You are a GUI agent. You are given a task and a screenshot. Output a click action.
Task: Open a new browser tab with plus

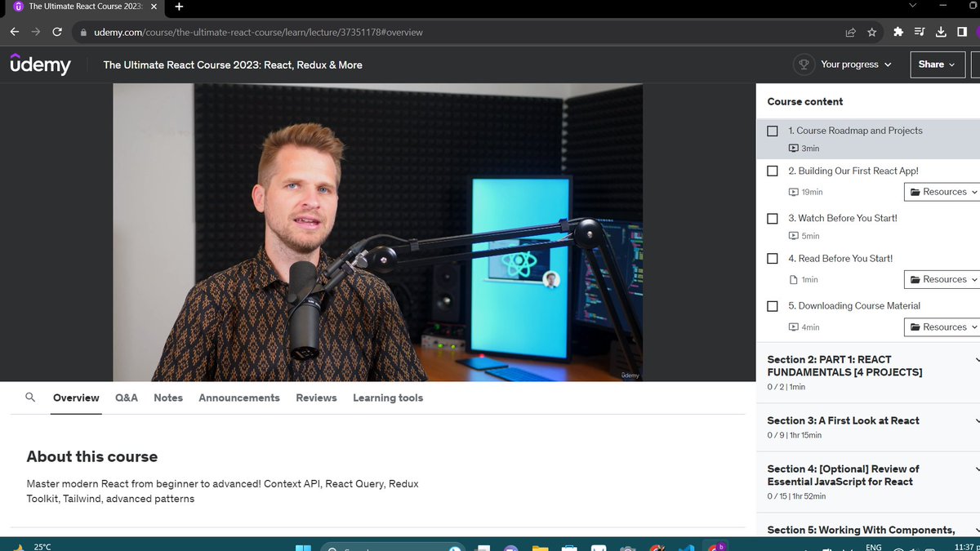(x=179, y=7)
